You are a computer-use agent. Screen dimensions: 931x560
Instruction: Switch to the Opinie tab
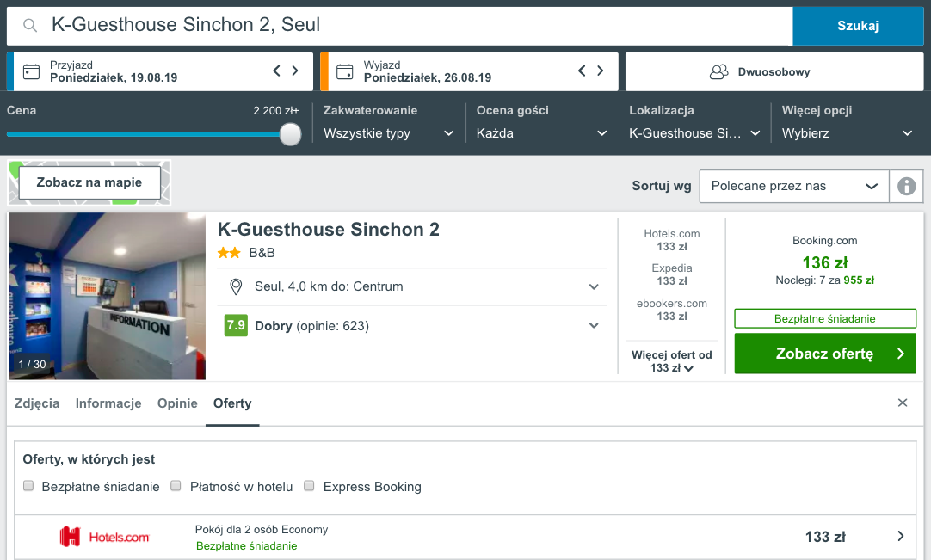177,403
